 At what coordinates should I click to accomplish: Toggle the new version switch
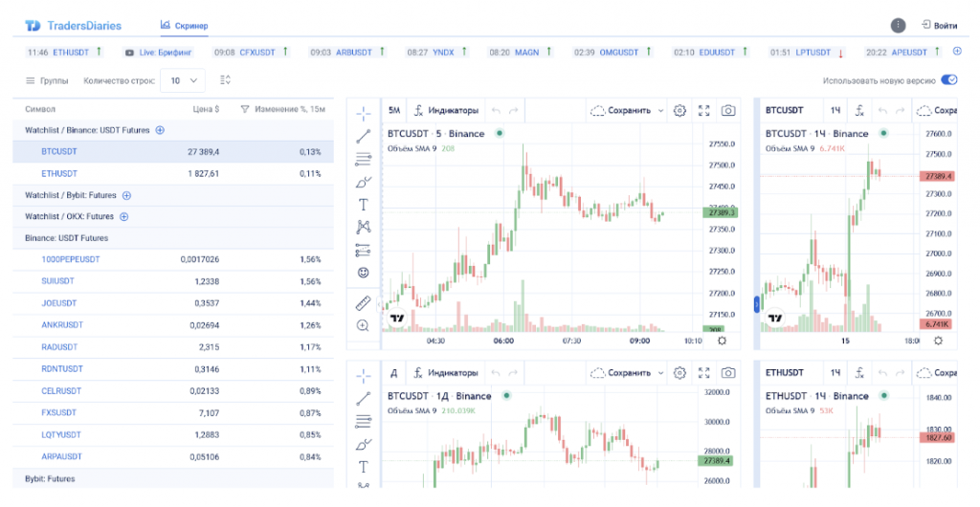[x=948, y=80]
